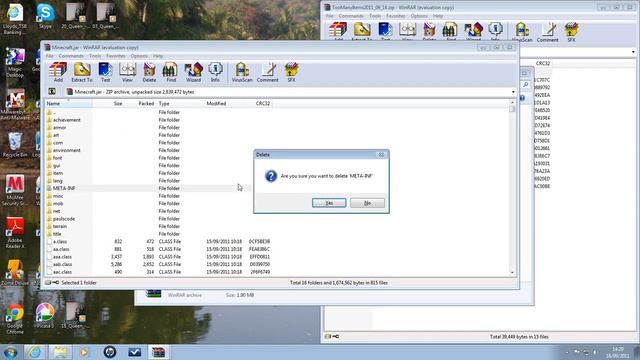Click scroll down arrow in Minecraft.jar file list
The width and height of the screenshot is (640, 360).
click(512, 272)
